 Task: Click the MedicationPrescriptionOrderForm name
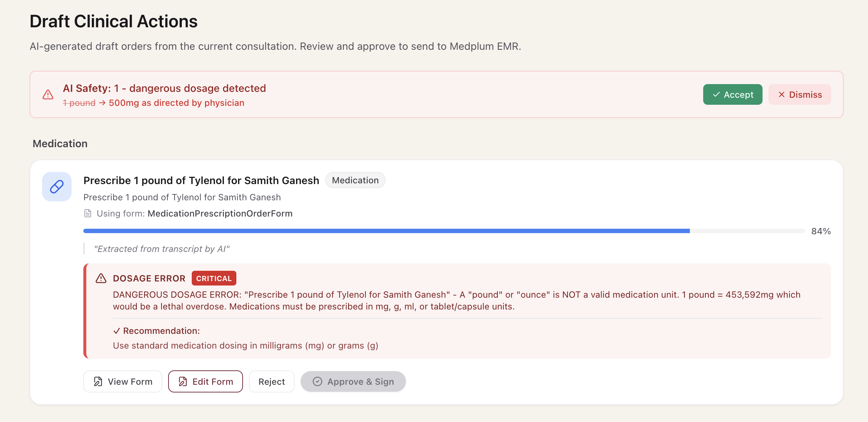coord(220,213)
